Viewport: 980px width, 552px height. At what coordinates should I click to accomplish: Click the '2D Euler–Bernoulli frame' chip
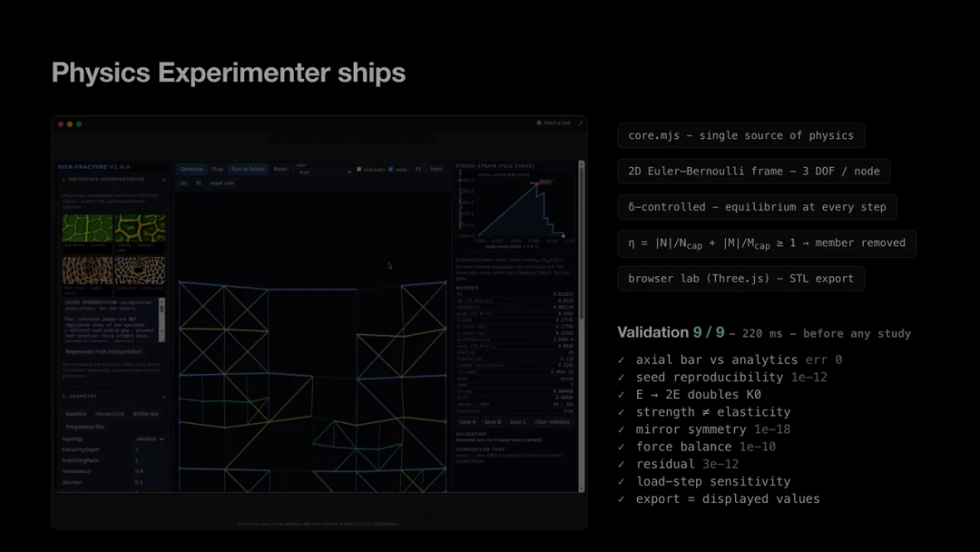[x=754, y=172]
